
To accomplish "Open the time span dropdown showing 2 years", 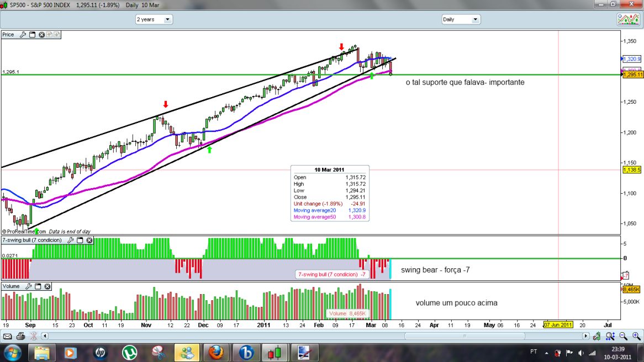I will tap(154, 19).
